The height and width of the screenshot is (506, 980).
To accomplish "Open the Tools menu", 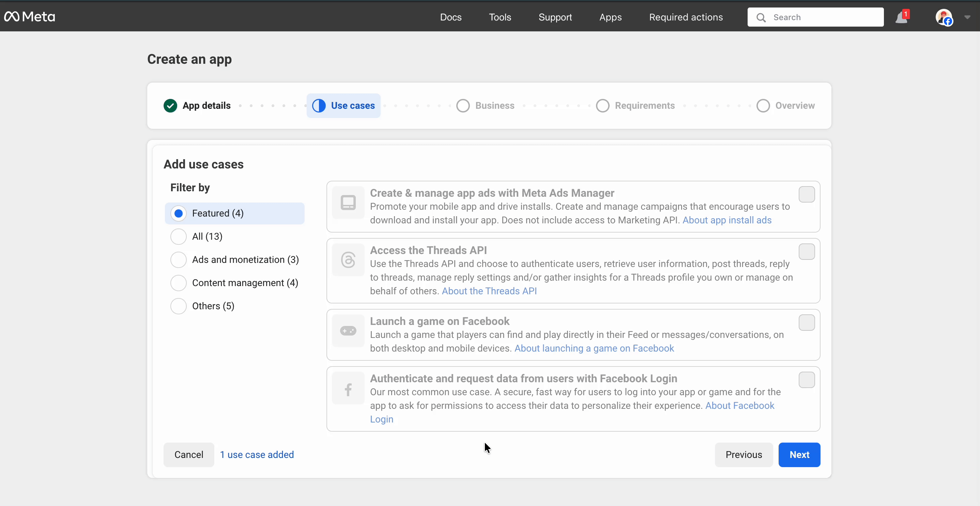I will pos(500,17).
